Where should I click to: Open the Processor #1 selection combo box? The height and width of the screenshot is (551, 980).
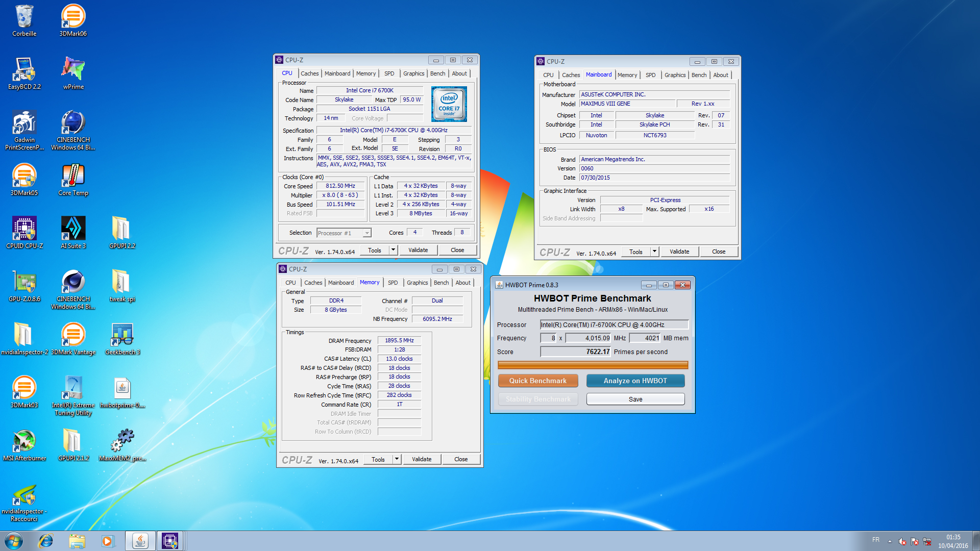(x=344, y=233)
